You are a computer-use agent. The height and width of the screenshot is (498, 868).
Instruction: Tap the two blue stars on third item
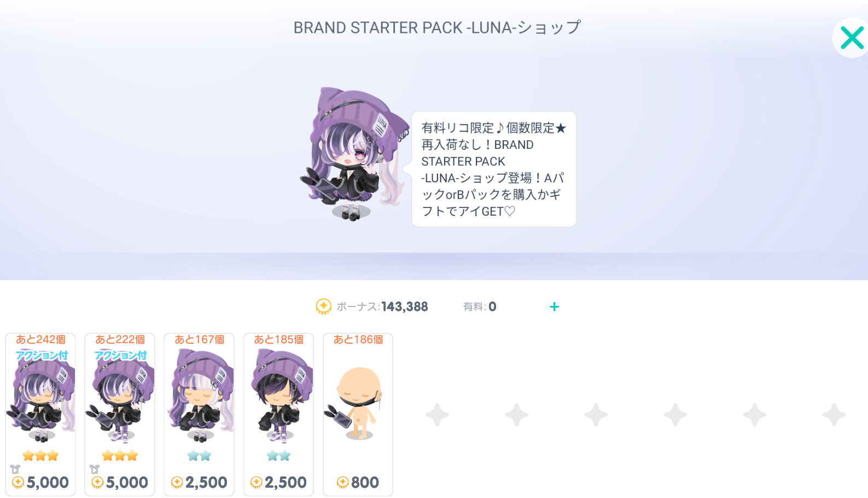199,455
